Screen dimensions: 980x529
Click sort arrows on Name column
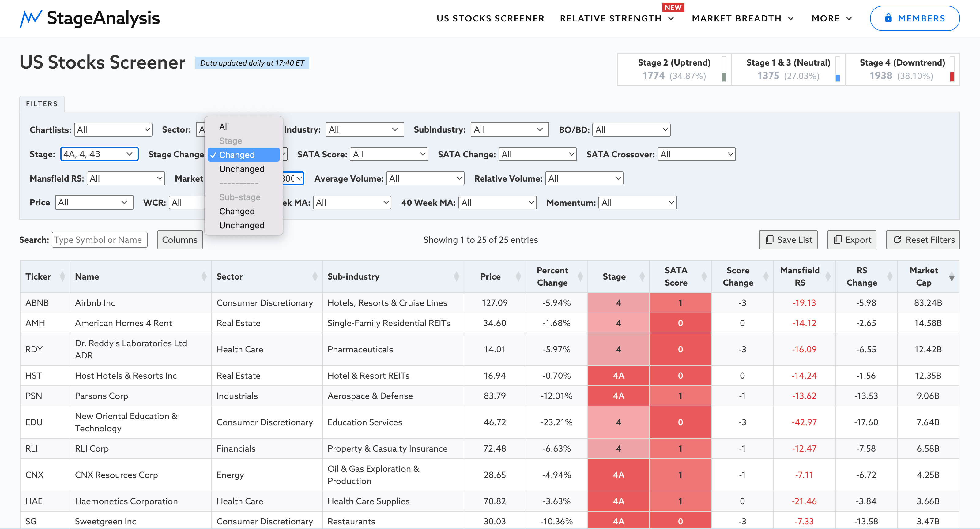point(204,276)
